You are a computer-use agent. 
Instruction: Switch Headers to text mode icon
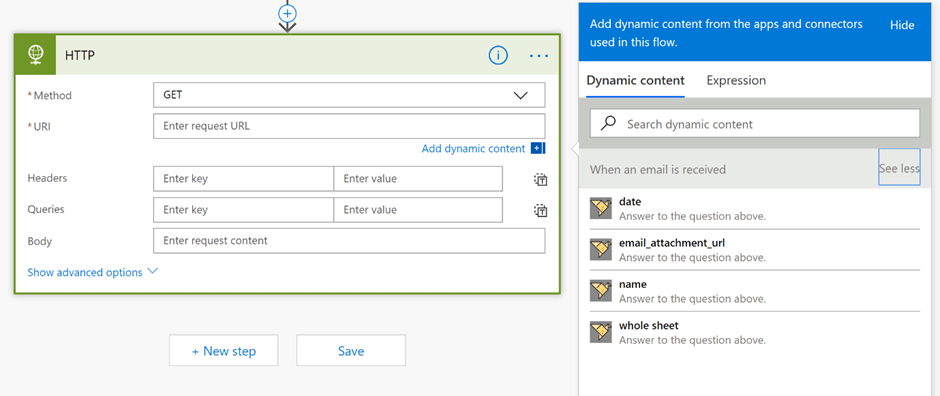[541, 179]
